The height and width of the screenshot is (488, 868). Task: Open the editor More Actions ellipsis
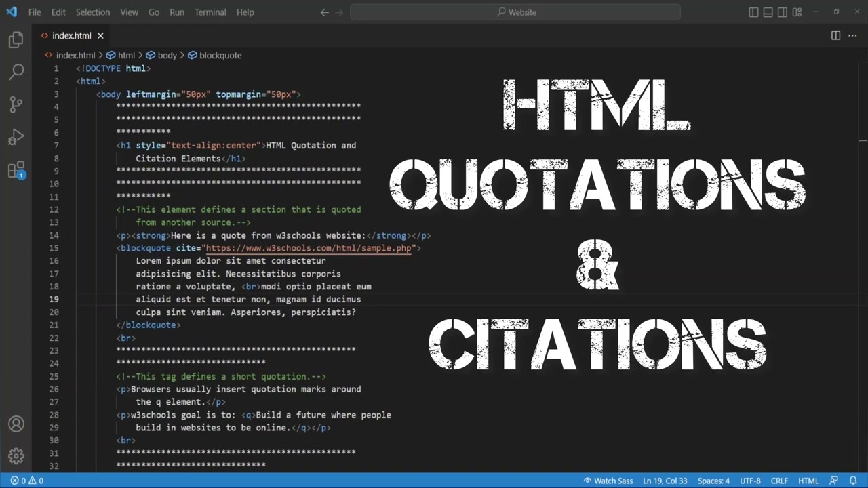tap(853, 35)
